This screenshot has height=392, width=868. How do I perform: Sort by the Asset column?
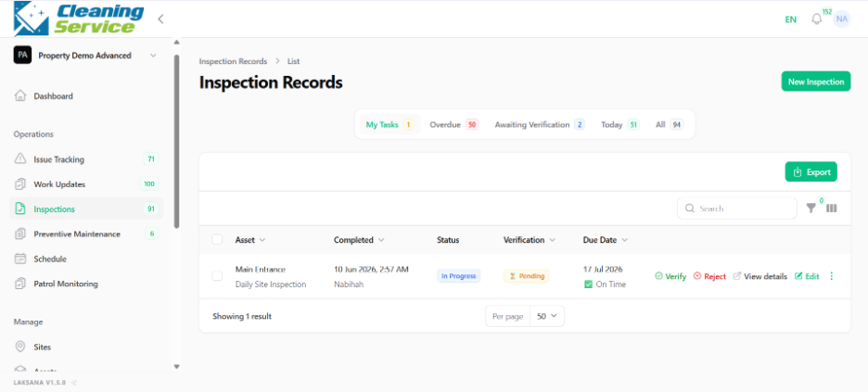tap(250, 240)
